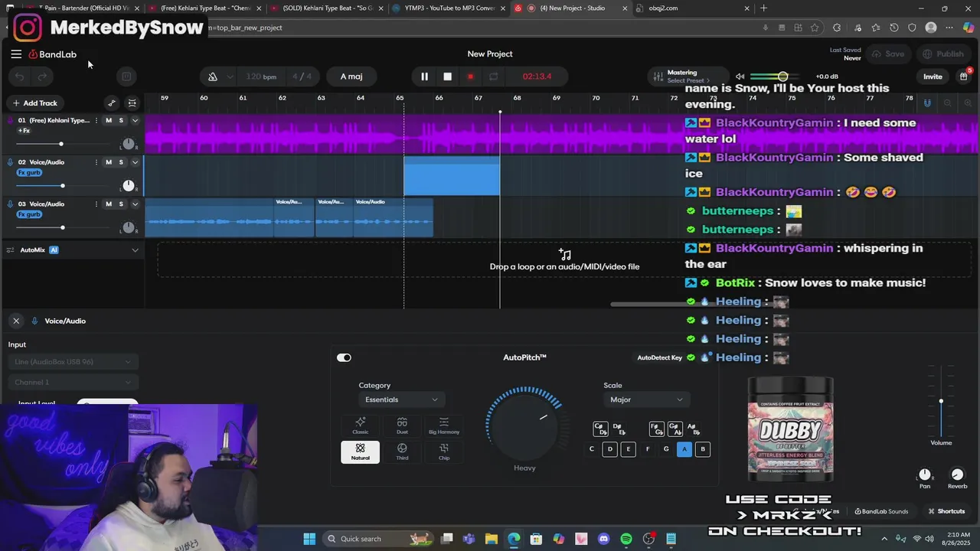Expand track 02 dropdown chevron
Viewport: 980px width, 551px height.
click(136, 162)
